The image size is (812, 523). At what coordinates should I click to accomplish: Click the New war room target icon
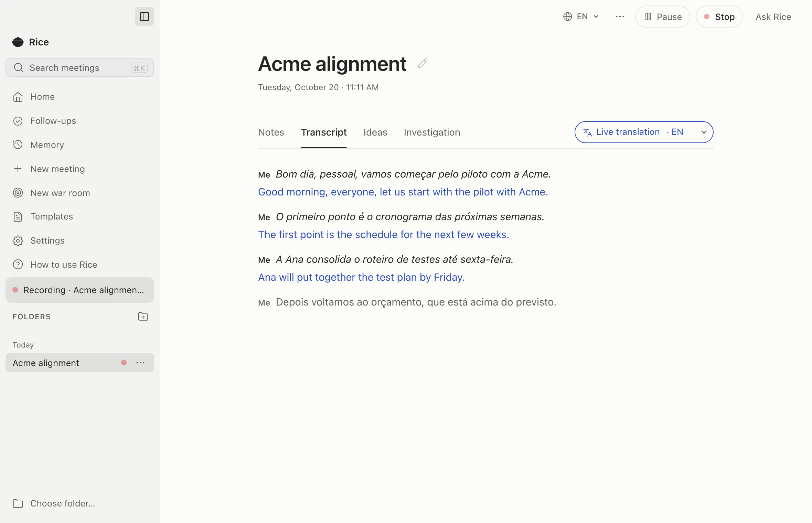(x=18, y=193)
